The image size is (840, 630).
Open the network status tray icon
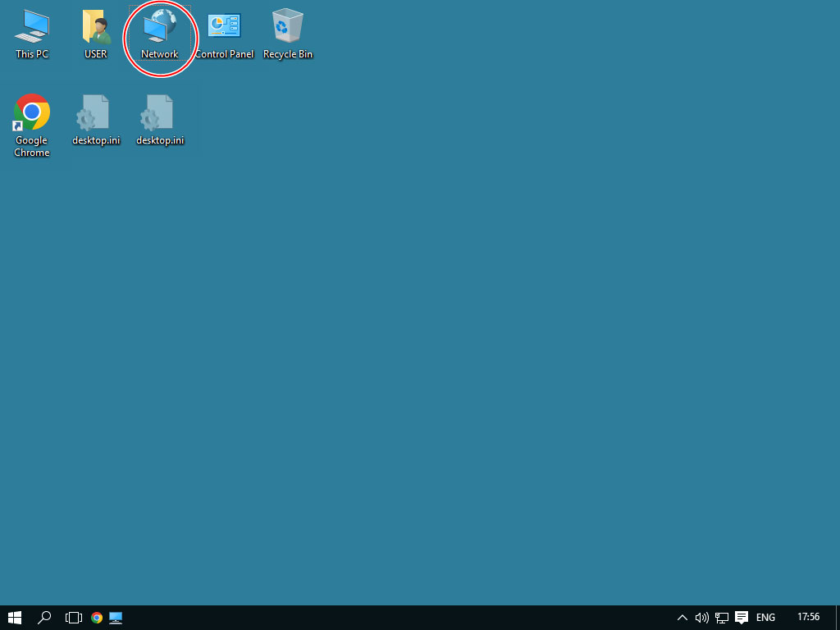(722, 618)
